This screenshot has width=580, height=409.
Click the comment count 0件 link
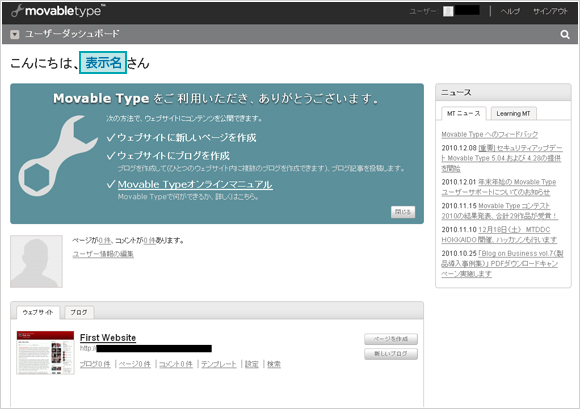149,240
